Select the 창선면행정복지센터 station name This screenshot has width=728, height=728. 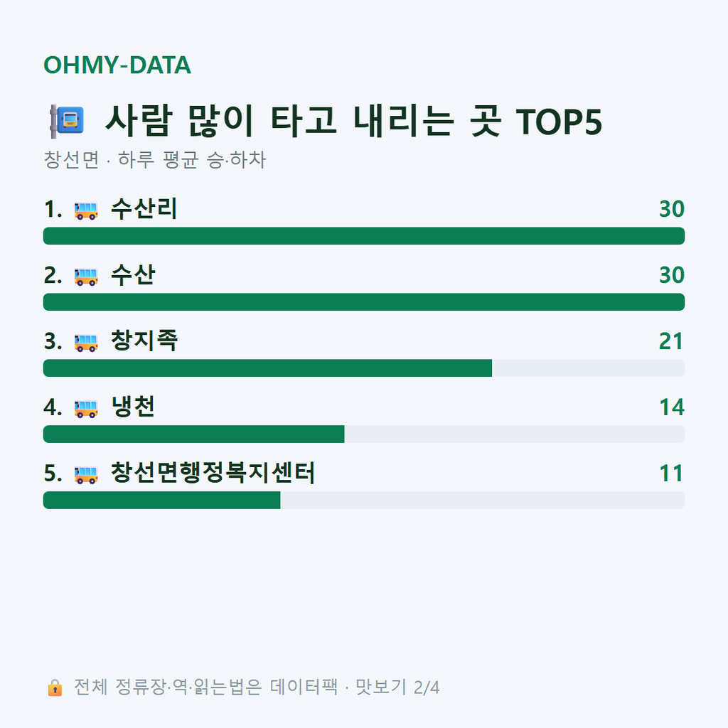[213, 473]
